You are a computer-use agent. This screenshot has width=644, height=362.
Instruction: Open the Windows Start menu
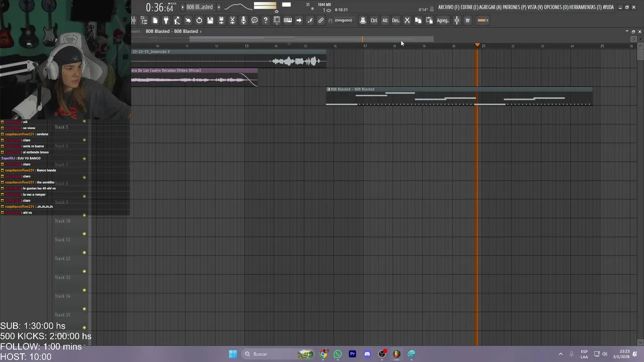click(x=233, y=354)
